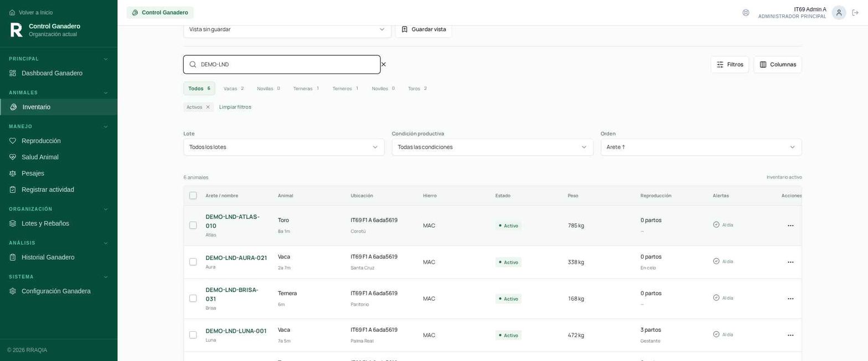
Task: Check the row for DEMO-LND-BRISA-031
Action: pos(193,299)
